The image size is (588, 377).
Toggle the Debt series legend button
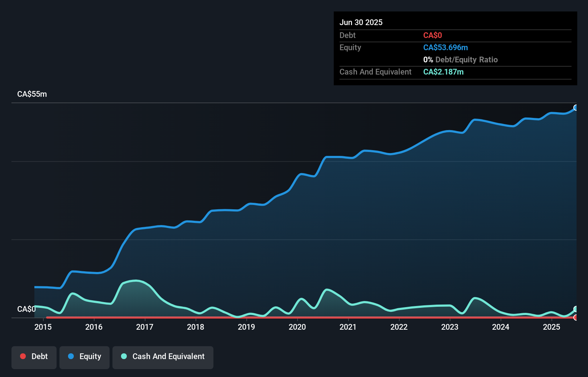tap(34, 357)
